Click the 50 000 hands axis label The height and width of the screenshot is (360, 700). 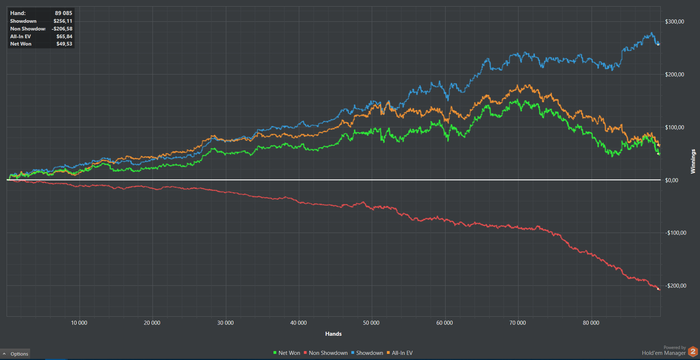(372, 322)
